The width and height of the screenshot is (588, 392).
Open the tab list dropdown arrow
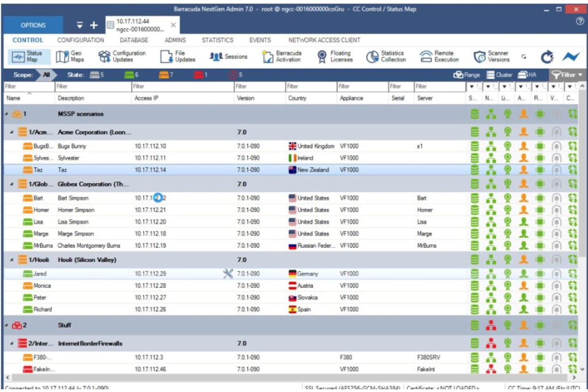(x=80, y=25)
